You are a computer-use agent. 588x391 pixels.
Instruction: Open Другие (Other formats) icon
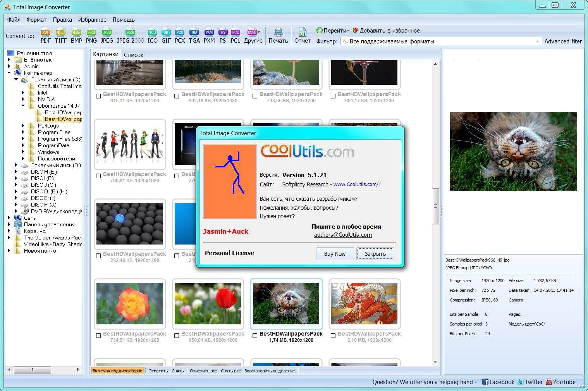[253, 33]
